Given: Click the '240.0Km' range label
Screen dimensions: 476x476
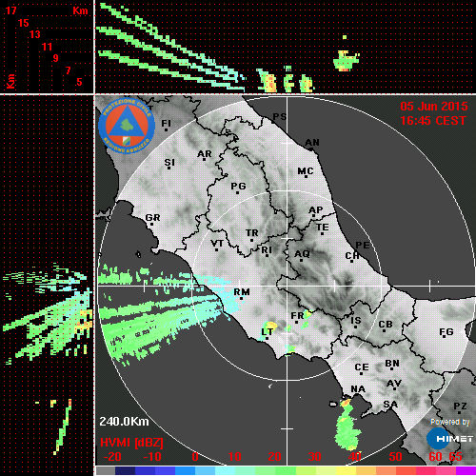Looking at the screenshot, I should pyautogui.click(x=124, y=422).
